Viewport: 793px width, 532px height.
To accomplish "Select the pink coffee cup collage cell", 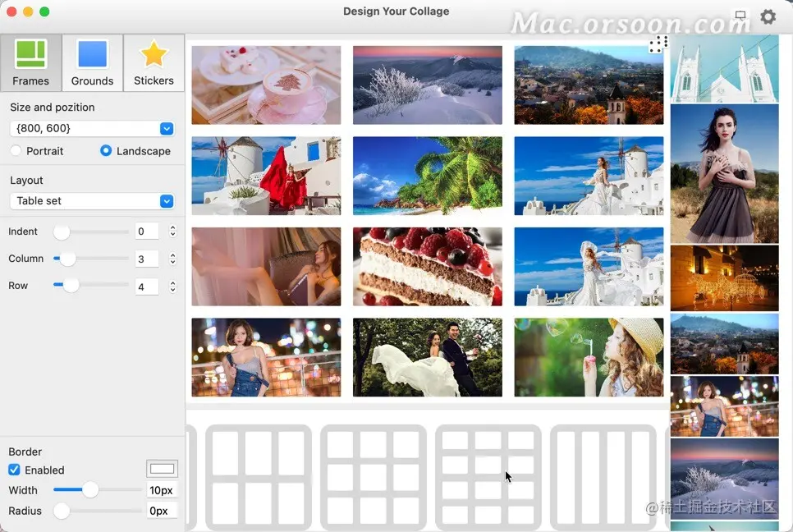I will point(266,85).
